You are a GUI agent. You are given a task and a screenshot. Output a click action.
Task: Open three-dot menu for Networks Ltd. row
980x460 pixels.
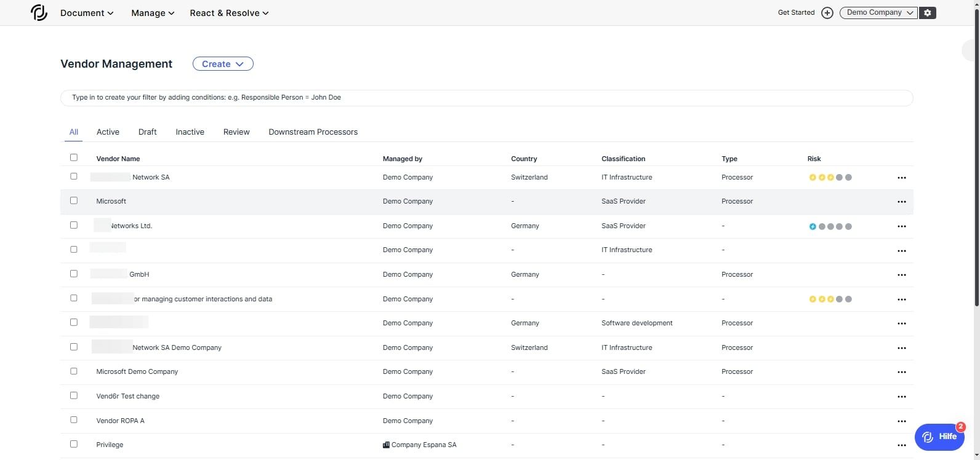pyautogui.click(x=902, y=226)
